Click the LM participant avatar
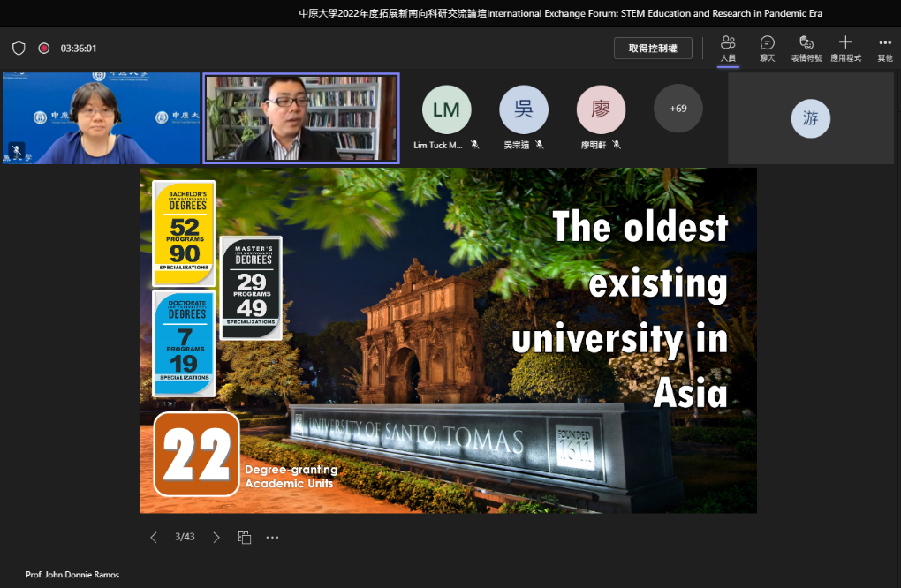 pos(446,109)
